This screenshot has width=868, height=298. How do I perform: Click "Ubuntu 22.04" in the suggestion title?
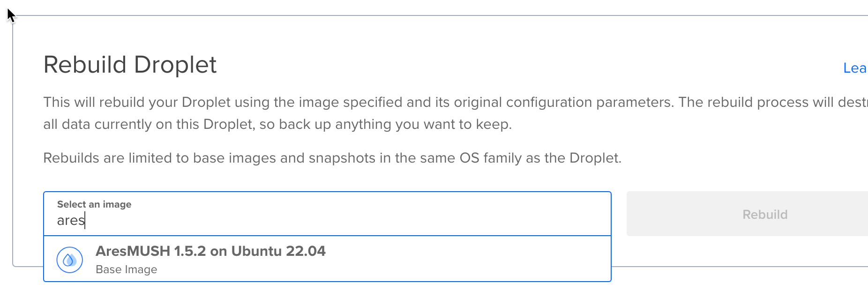tap(278, 251)
